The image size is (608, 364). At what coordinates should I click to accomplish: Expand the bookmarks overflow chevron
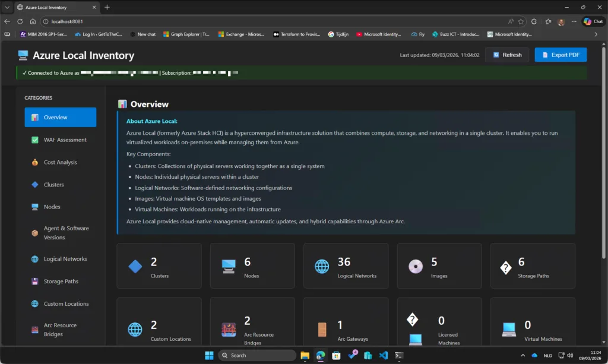[596, 34]
